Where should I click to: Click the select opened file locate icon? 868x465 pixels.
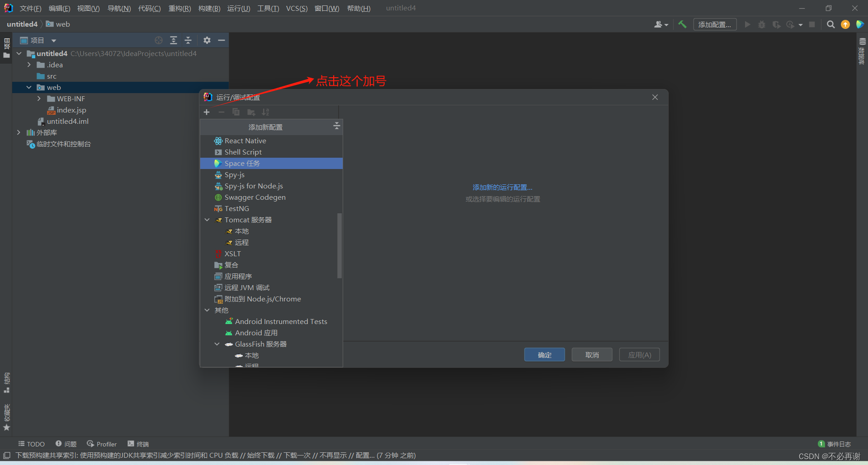pyautogui.click(x=159, y=40)
